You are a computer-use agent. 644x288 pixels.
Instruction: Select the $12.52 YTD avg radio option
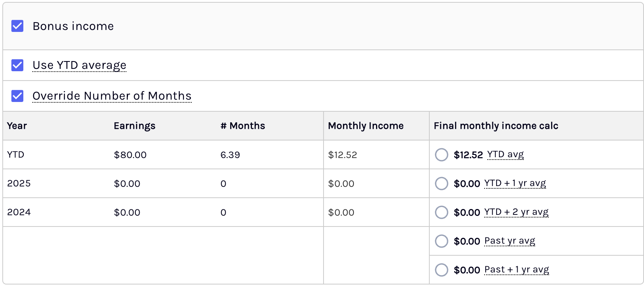tap(441, 155)
